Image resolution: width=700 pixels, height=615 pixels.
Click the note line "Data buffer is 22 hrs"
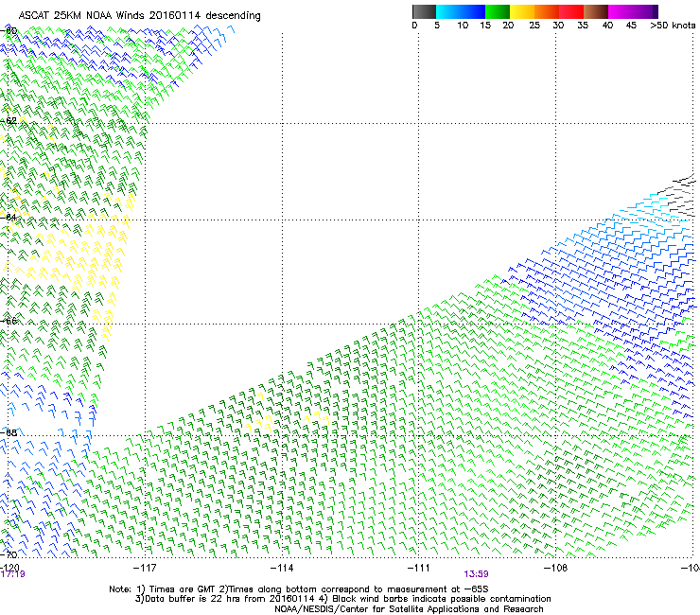coord(342,599)
